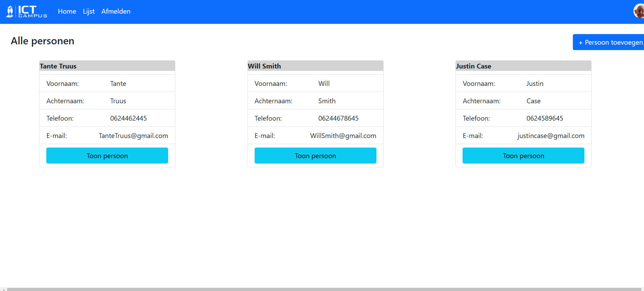The image size is (644, 291).
Task: Click the email justincase@gmail.com
Action: coord(551,136)
